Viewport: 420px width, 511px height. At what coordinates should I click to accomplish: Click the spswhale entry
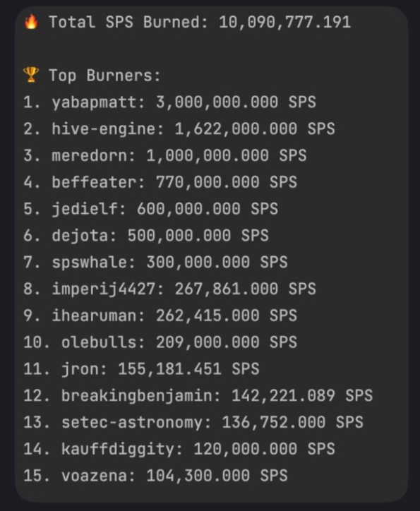pyautogui.click(x=155, y=263)
